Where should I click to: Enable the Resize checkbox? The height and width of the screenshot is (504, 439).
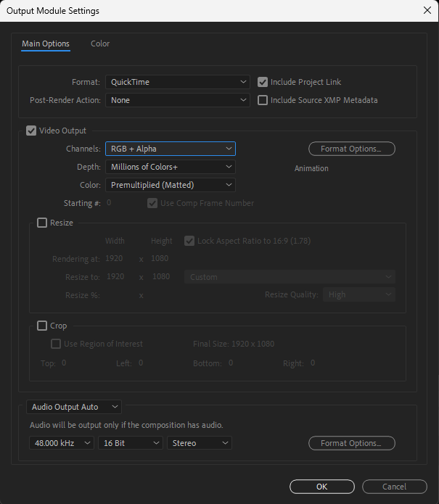[x=42, y=223]
